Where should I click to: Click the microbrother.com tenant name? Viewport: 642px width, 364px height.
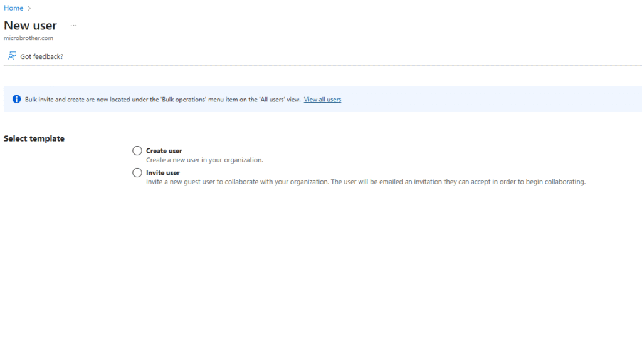[28, 38]
